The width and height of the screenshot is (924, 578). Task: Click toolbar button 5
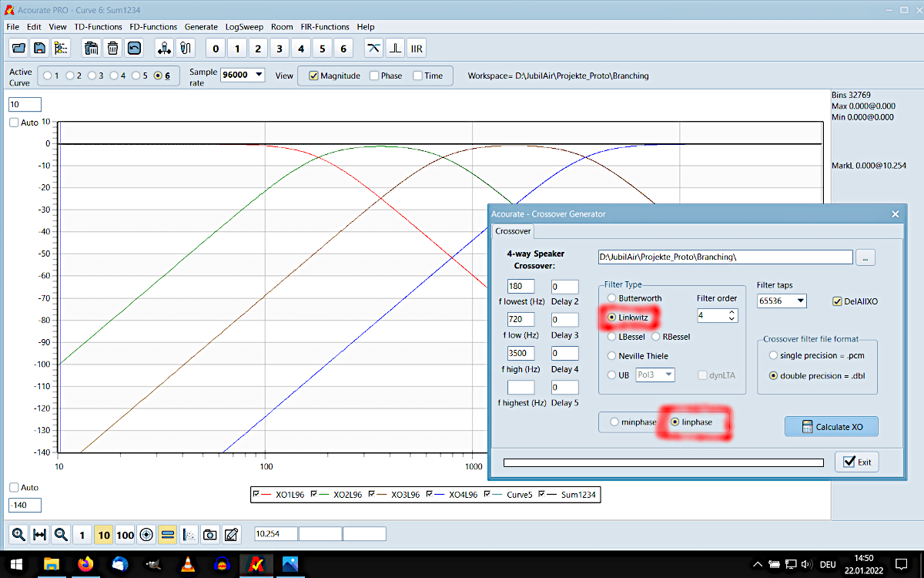coord(322,49)
